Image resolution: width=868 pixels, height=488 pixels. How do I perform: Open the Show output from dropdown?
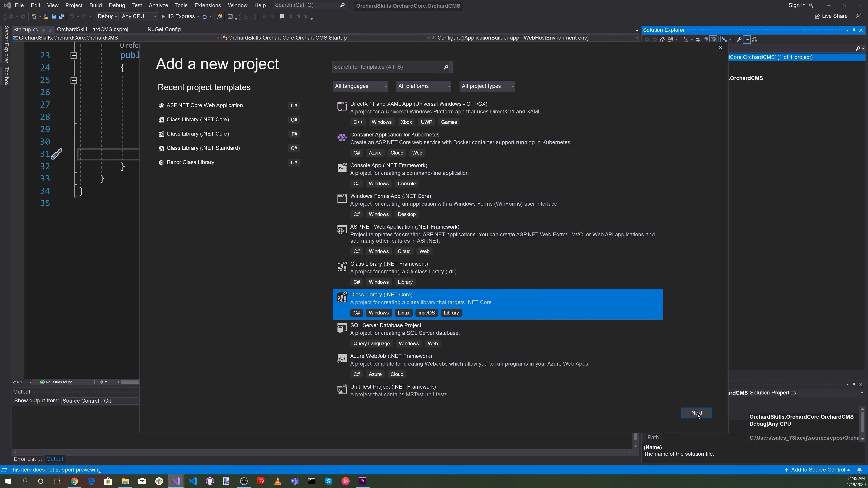[x=100, y=401]
